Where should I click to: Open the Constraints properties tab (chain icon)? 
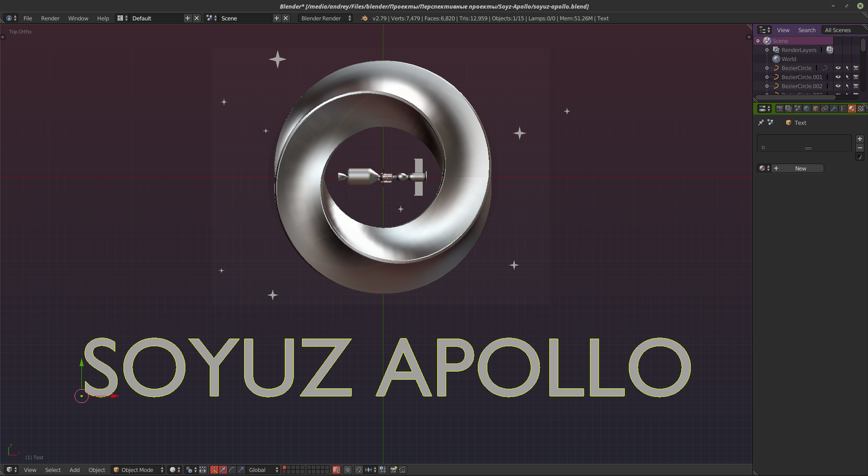[x=825, y=109]
